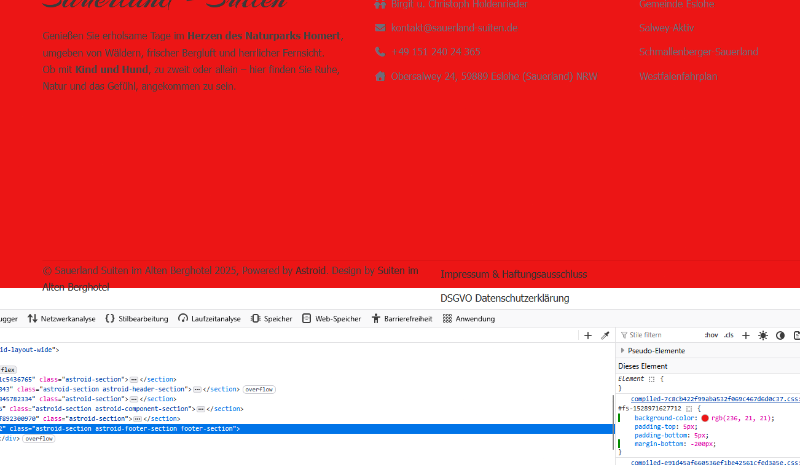Image resolution: width=800 pixels, height=465 pixels.
Task: Toggle the :hov pseudo-class panel
Action: (711, 335)
